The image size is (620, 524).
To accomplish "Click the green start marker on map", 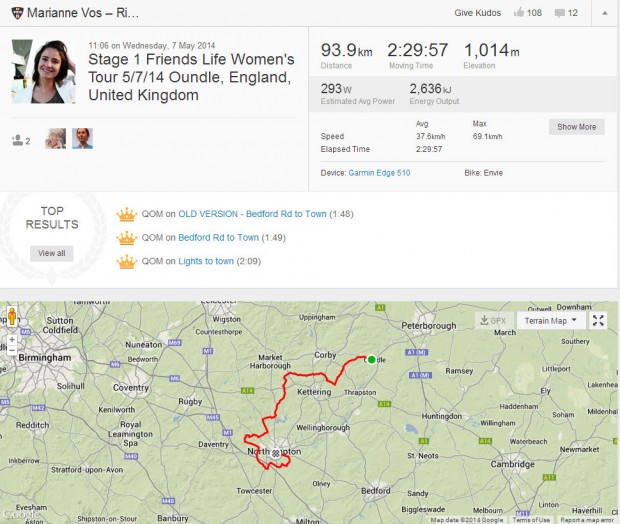I will point(371,360).
